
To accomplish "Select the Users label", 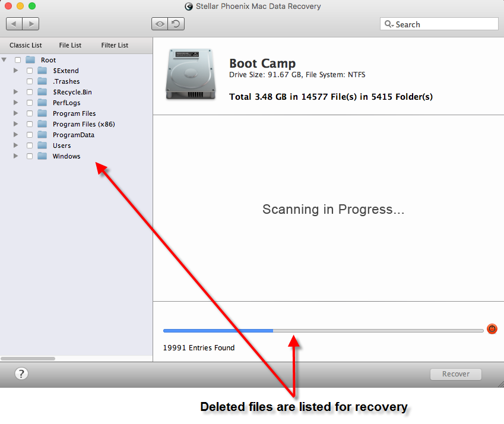I will [x=62, y=145].
